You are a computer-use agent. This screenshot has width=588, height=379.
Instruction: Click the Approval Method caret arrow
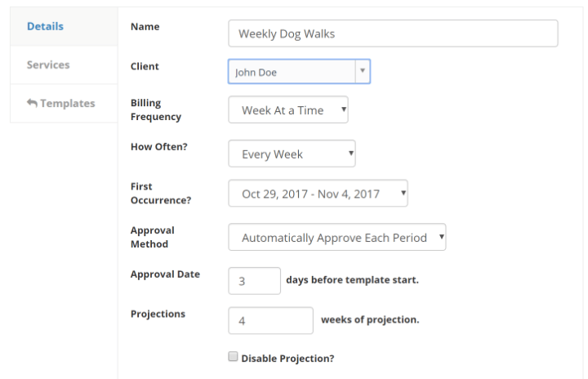tap(441, 237)
